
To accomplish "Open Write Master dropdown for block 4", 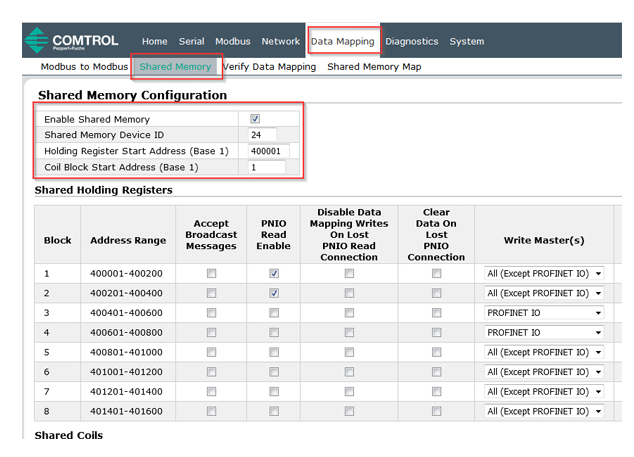I will (544, 332).
